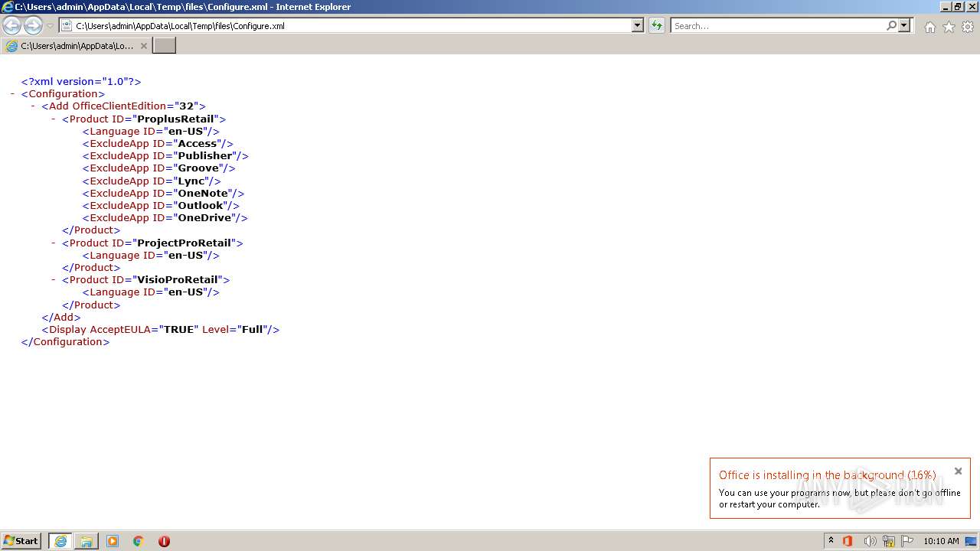980x551 pixels.
Task: Click the ExcludeApp ID="Groove" line
Action: click(159, 168)
